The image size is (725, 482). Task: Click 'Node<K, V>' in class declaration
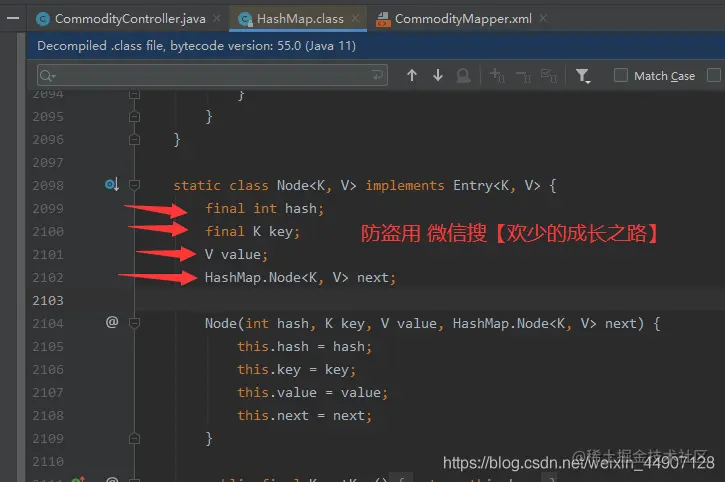point(317,185)
